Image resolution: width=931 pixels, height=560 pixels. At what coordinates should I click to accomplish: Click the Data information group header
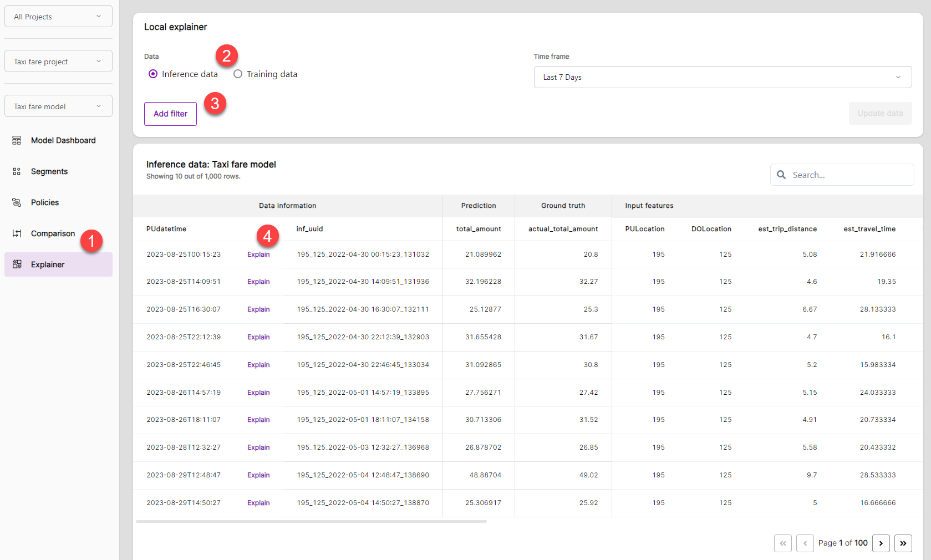[x=287, y=206]
